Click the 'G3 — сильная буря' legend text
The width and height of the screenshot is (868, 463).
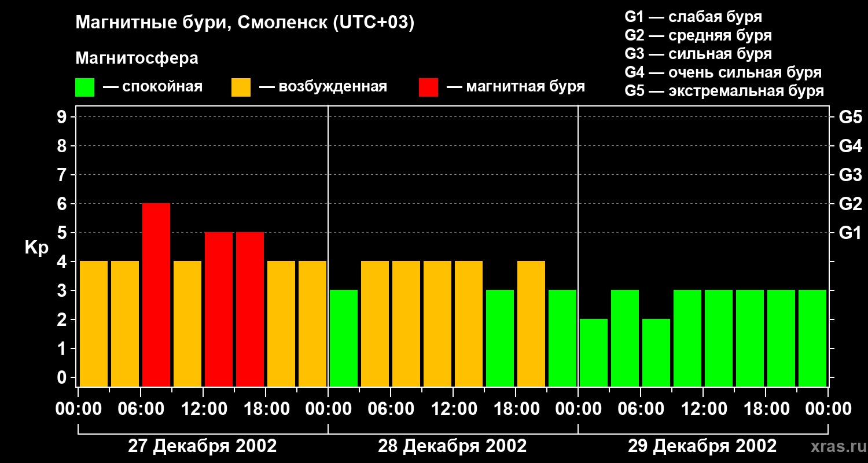[698, 54]
